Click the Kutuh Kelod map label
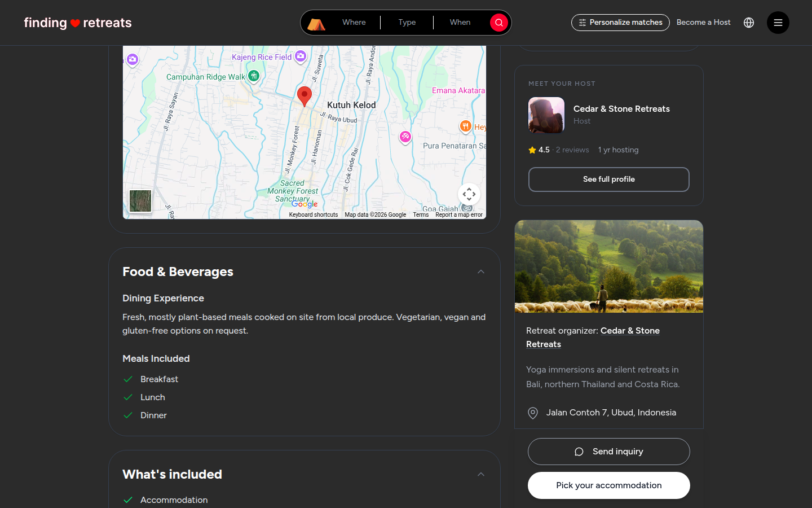This screenshot has width=812, height=508. click(x=351, y=105)
